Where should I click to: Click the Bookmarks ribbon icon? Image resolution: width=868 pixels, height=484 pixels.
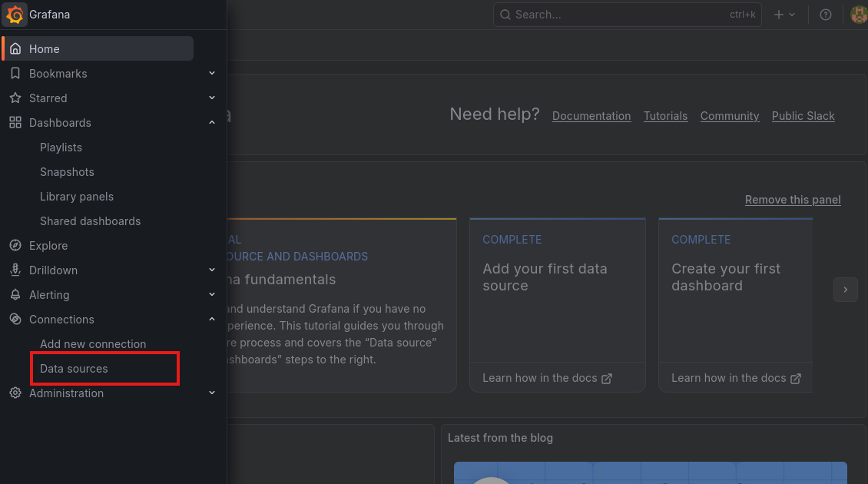(15, 73)
